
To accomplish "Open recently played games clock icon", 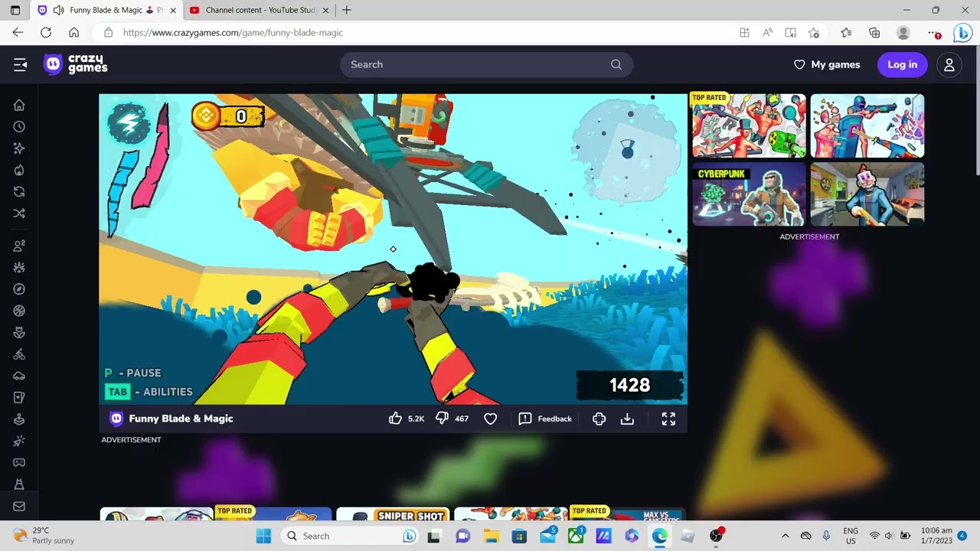I will (x=19, y=126).
